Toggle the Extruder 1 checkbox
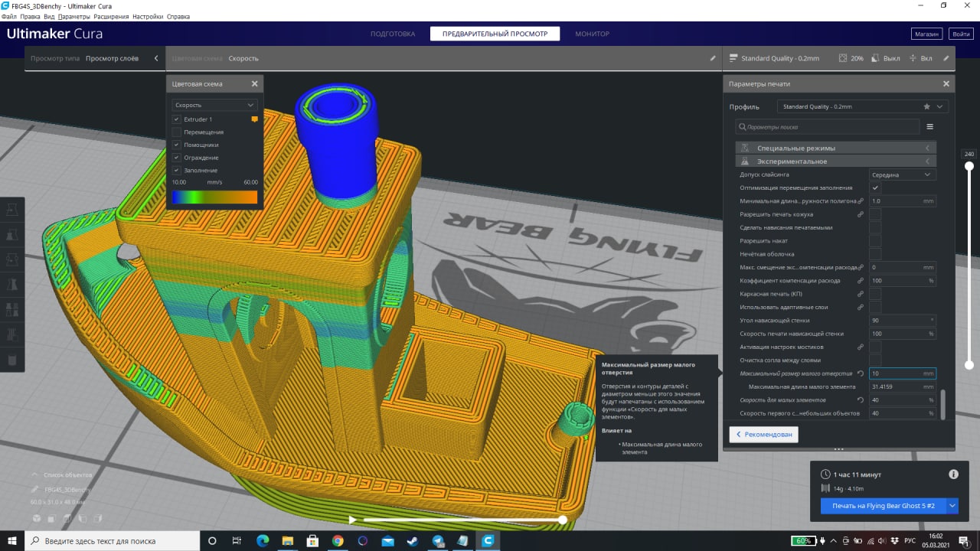Viewport: 980px width, 551px height. [176, 119]
